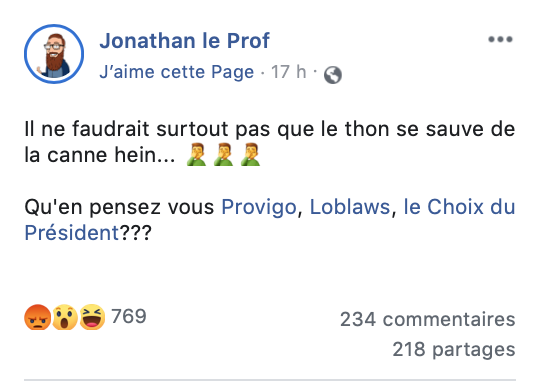Open le Choix du Président mention
The height and width of the screenshot is (384, 538).
pos(459,207)
